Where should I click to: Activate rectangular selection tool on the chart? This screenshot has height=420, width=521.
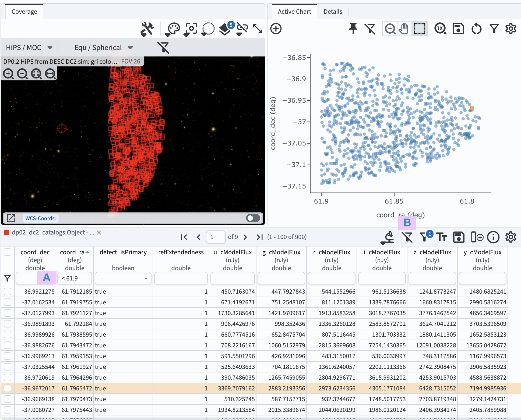coord(420,28)
